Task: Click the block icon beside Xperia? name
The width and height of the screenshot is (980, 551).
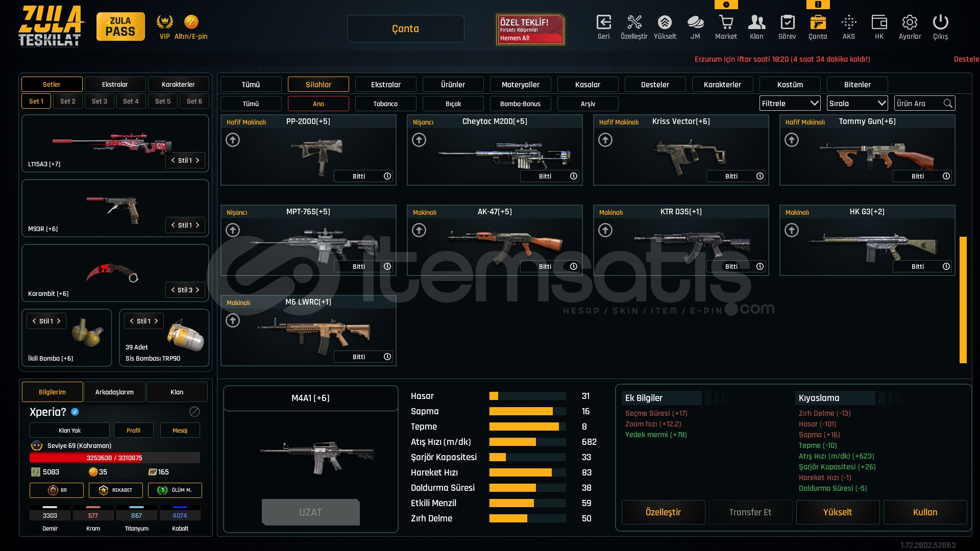Action: click(194, 412)
